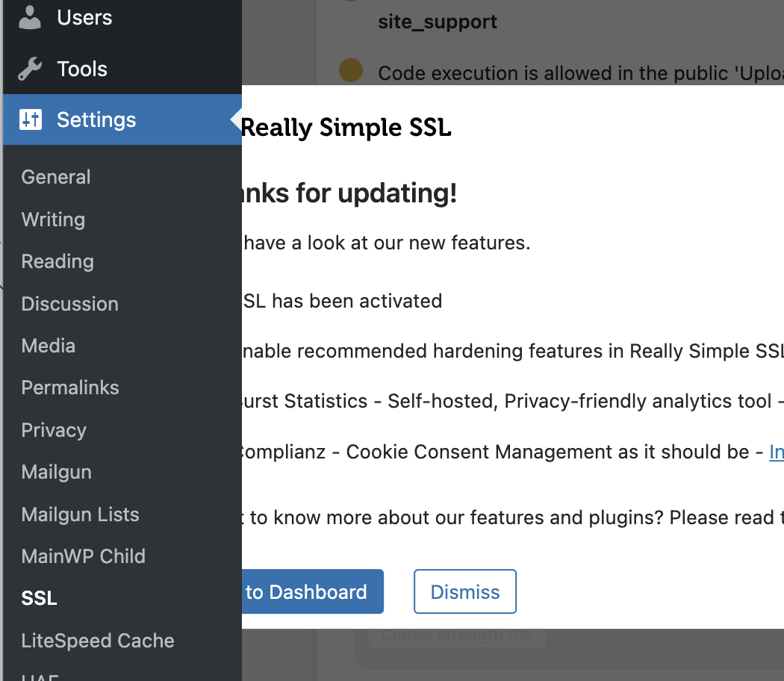The width and height of the screenshot is (784, 681).
Task: Click the Cipher strength progress indicator
Action: pos(458,635)
